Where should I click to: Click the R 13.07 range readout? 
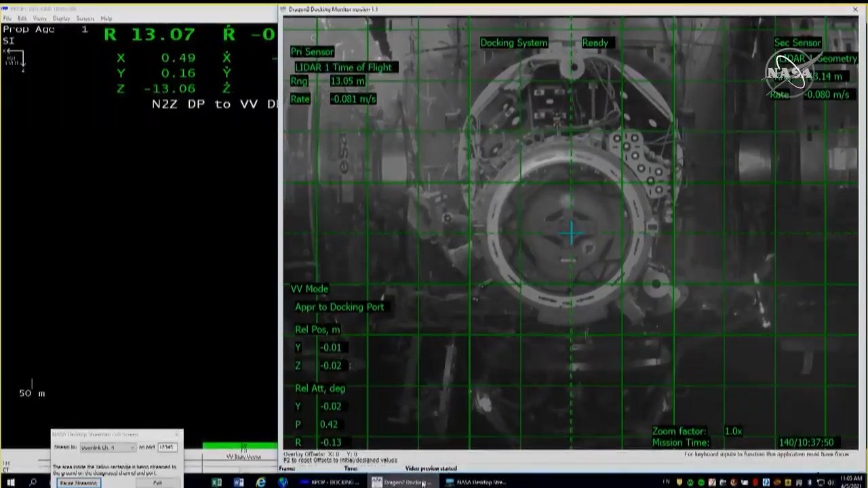click(x=149, y=35)
